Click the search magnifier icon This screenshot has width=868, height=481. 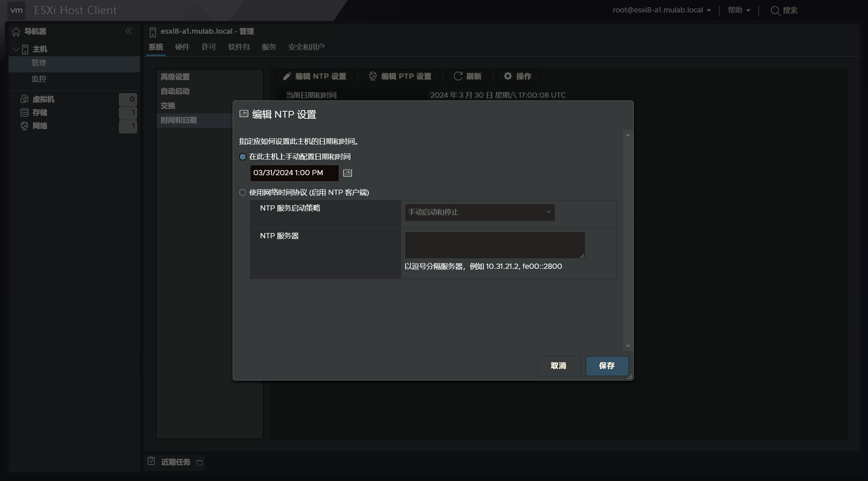coord(775,10)
